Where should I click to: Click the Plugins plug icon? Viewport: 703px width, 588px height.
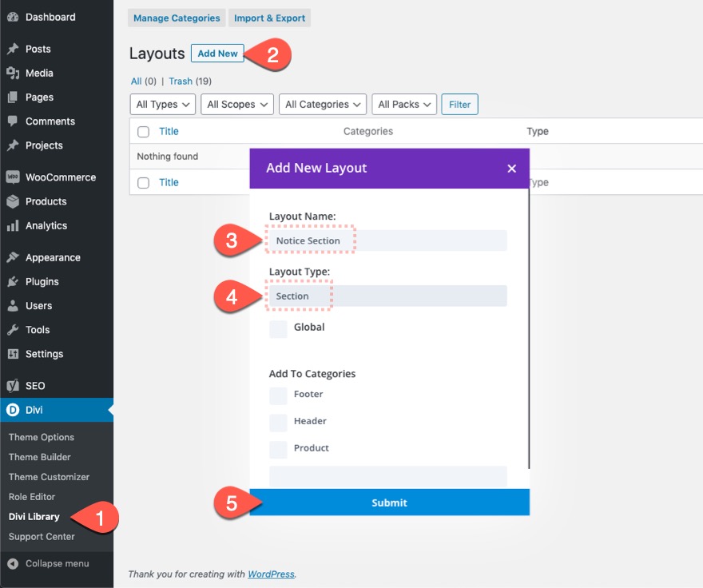coord(14,281)
